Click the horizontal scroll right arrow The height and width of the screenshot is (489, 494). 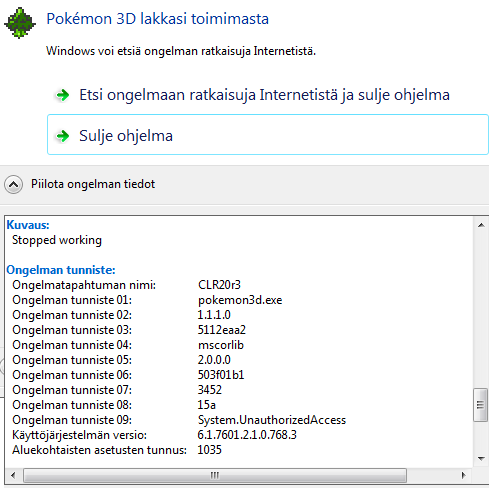coord(463,475)
